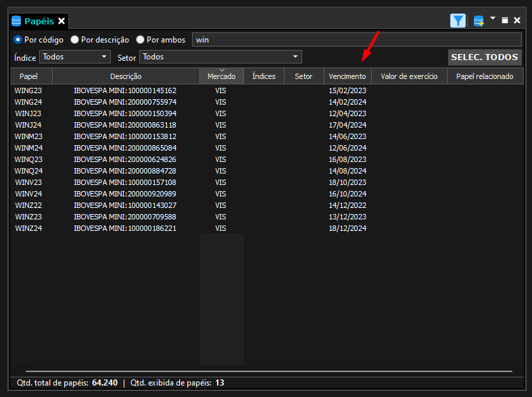This screenshot has width=532, height=397.
Task: Click the add database icon with plus
Action: 479,21
